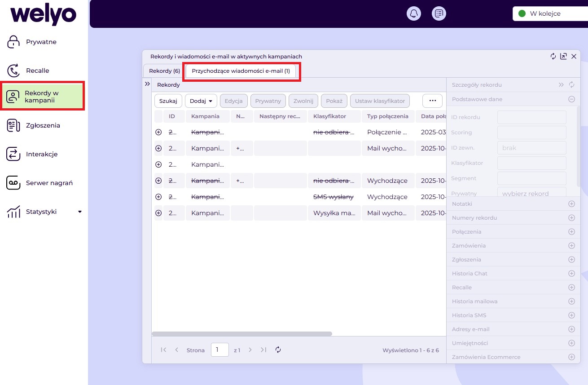The image size is (588, 385).
Task: Go to next page of records
Action: click(x=250, y=350)
